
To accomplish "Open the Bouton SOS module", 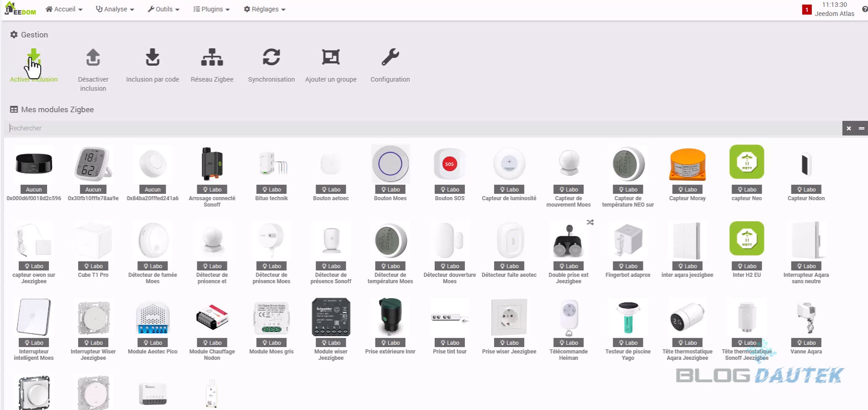I will pyautogui.click(x=449, y=164).
